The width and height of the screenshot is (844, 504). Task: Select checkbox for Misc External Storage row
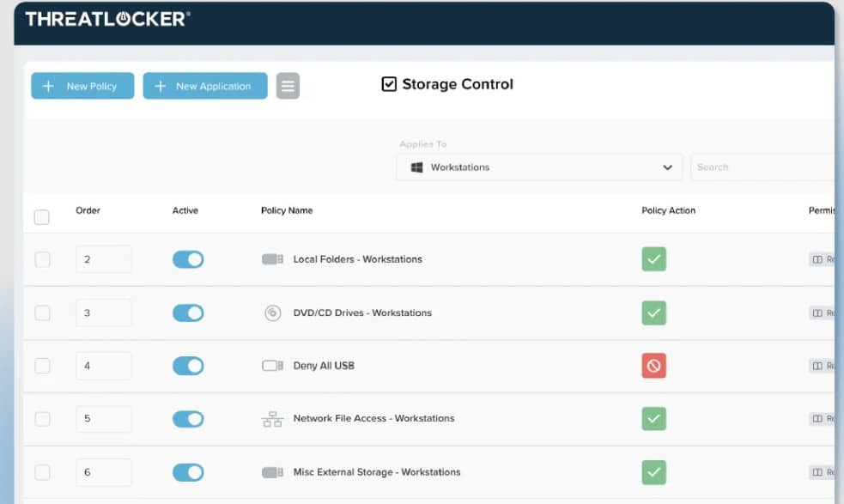coord(43,472)
